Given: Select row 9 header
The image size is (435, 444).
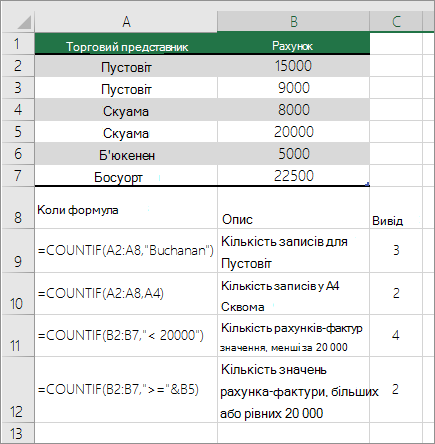Looking at the screenshot, I should tap(18, 251).
